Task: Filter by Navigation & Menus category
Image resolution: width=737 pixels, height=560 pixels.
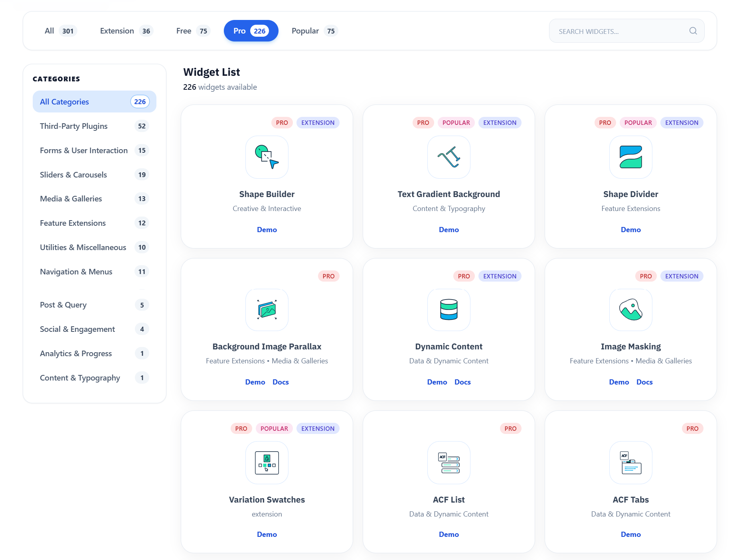Action: [95, 272]
